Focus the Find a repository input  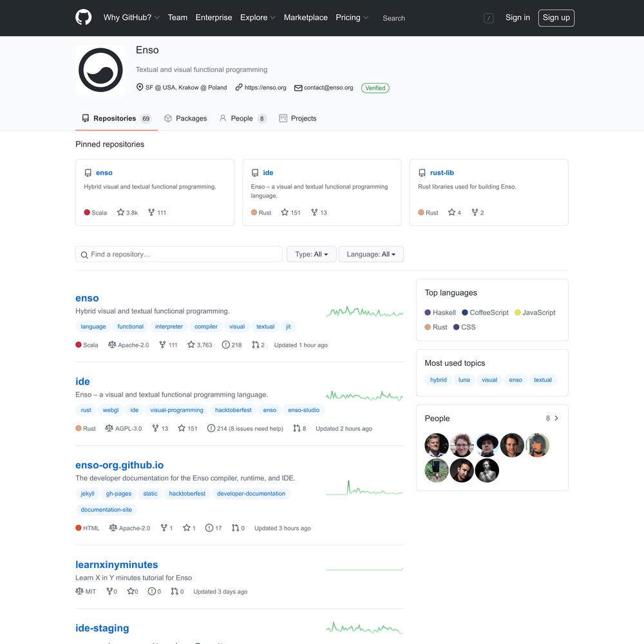pyautogui.click(x=179, y=254)
